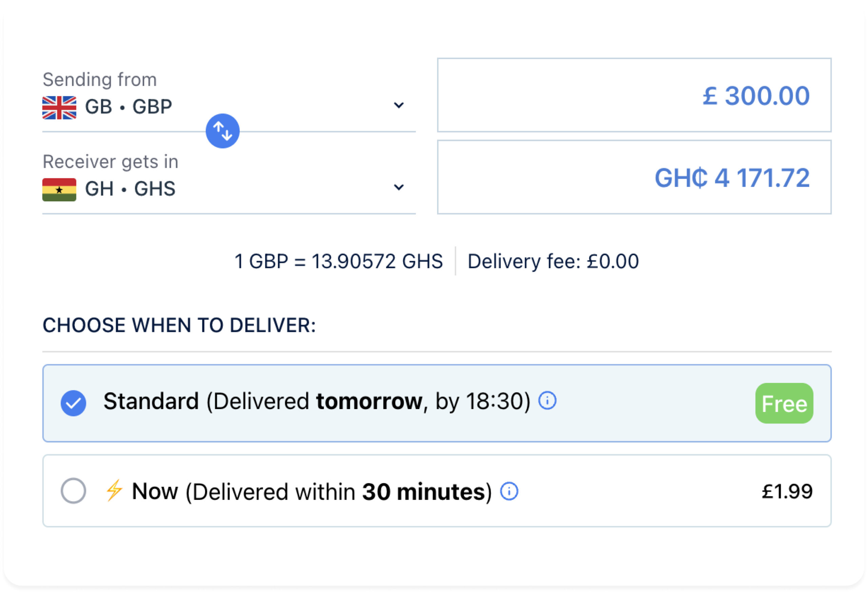Expand the Receiver gets in chevron
This screenshot has width=868, height=593.
399,187
